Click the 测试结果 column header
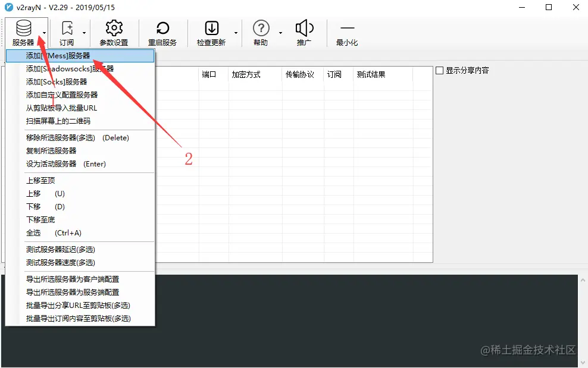This screenshot has width=588, height=368. (383, 74)
